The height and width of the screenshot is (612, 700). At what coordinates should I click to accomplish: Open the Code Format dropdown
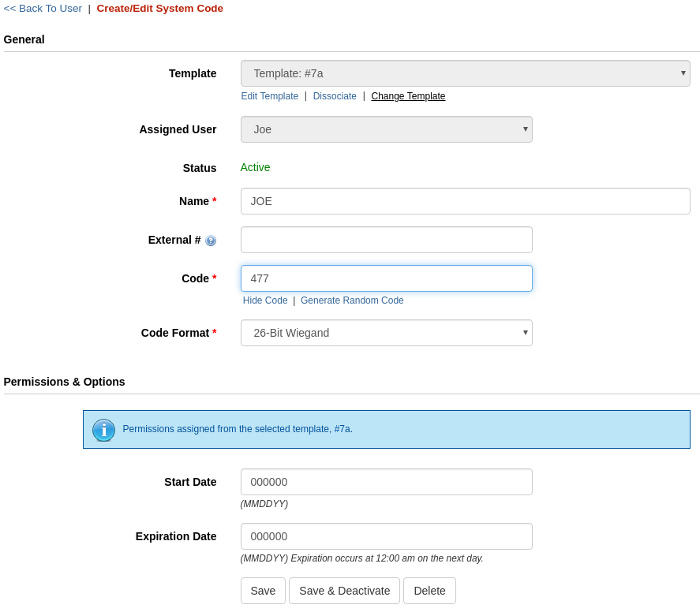click(387, 333)
